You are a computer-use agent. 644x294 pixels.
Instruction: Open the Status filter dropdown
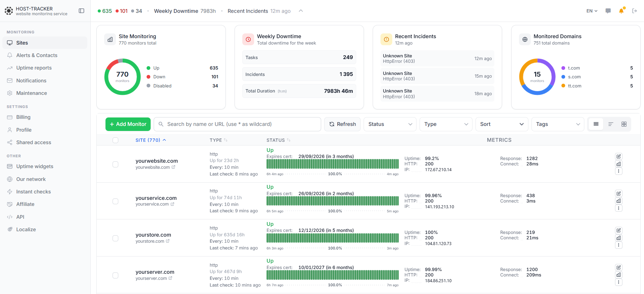point(390,124)
